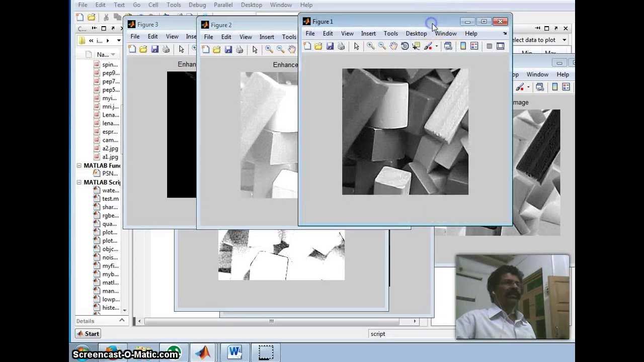
Task: Open 'select data to plot' dropdown
Action: pyautogui.click(x=565, y=40)
